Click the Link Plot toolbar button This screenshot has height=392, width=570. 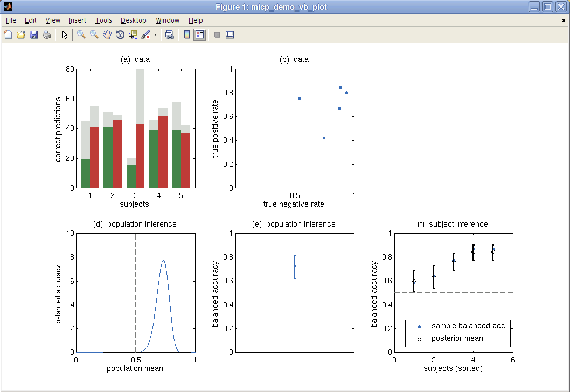170,35
